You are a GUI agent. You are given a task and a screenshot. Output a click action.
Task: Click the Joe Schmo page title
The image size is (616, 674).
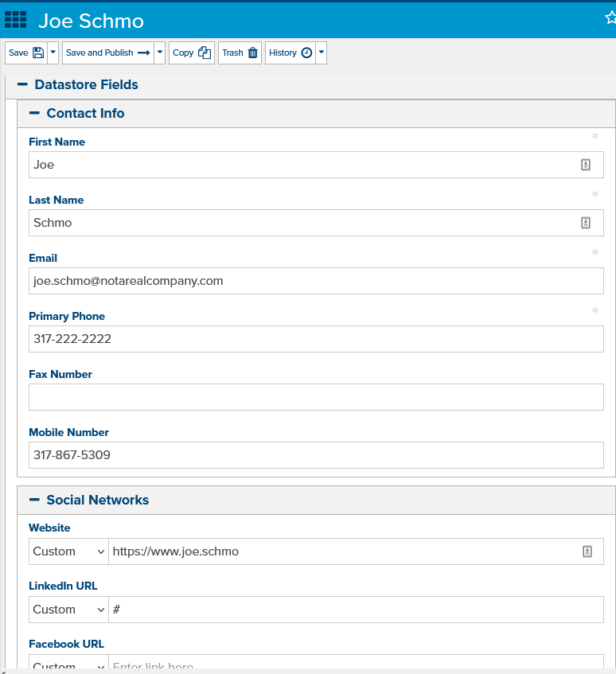click(92, 21)
